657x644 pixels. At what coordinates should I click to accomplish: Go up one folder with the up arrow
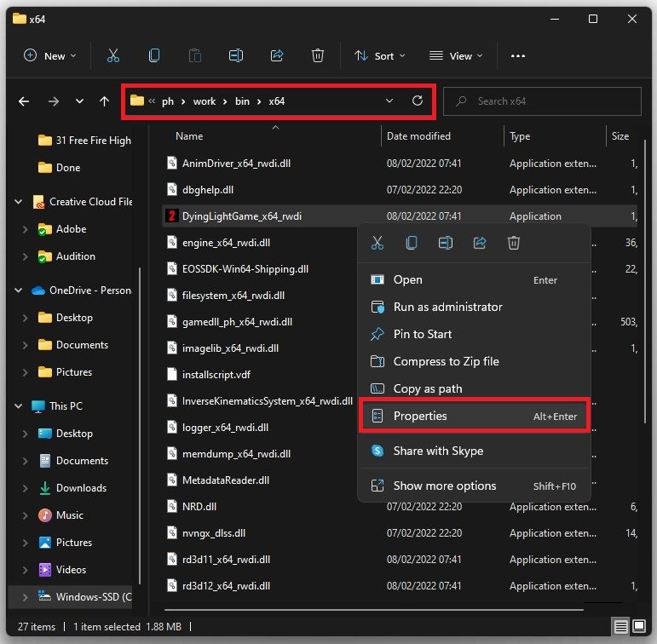tap(104, 101)
